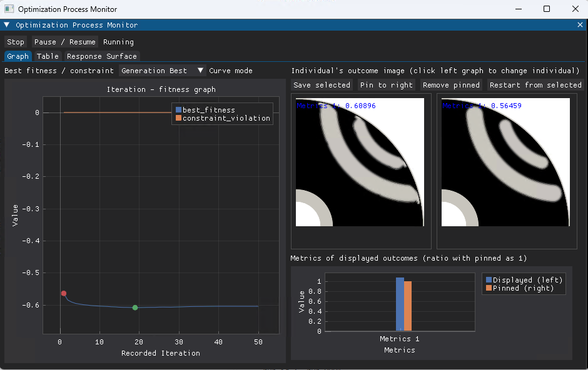Open the Generation Best dropdown

163,71
